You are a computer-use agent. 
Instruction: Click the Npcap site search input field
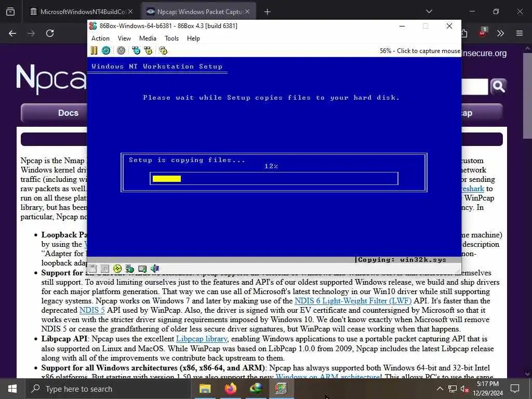[475, 87]
